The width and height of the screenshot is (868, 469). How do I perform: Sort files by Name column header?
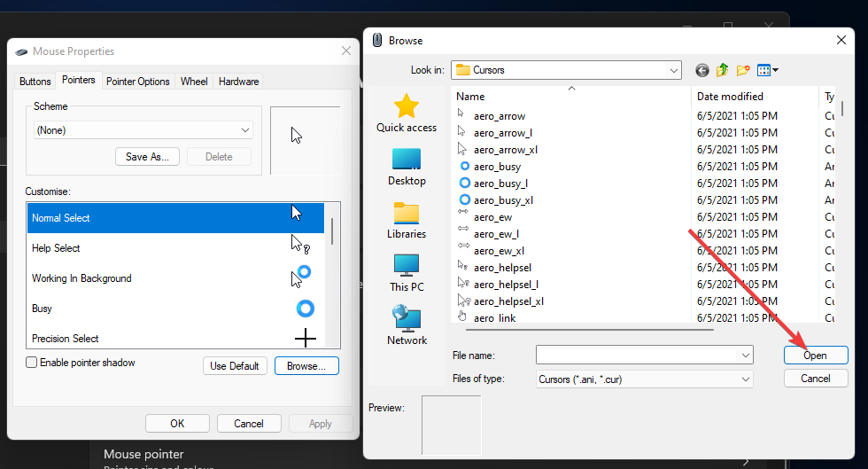coord(570,96)
